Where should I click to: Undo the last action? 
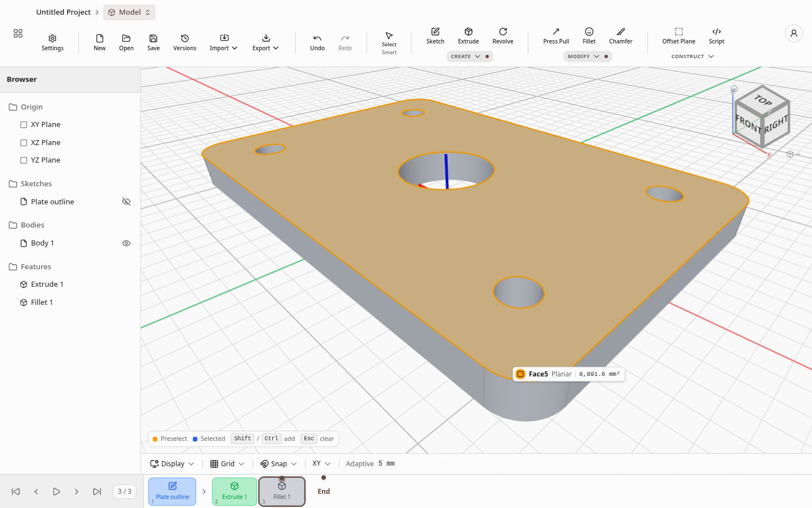point(317,42)
